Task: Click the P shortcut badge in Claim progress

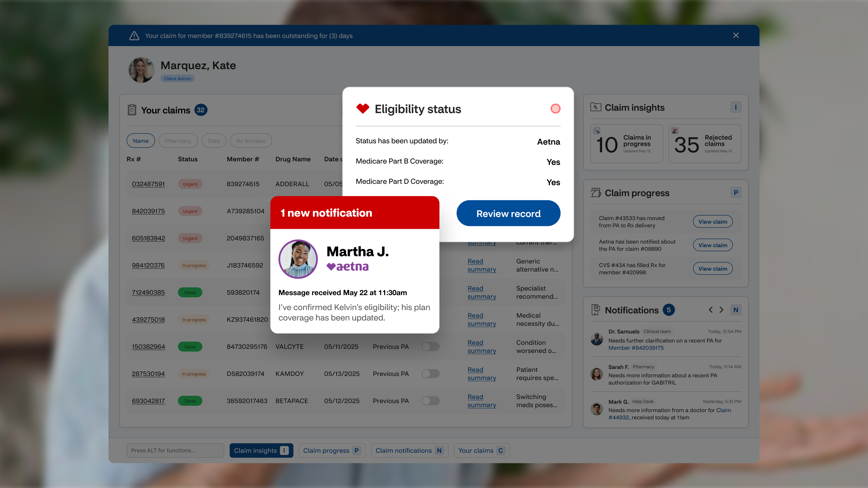Action: click(736, 193)
